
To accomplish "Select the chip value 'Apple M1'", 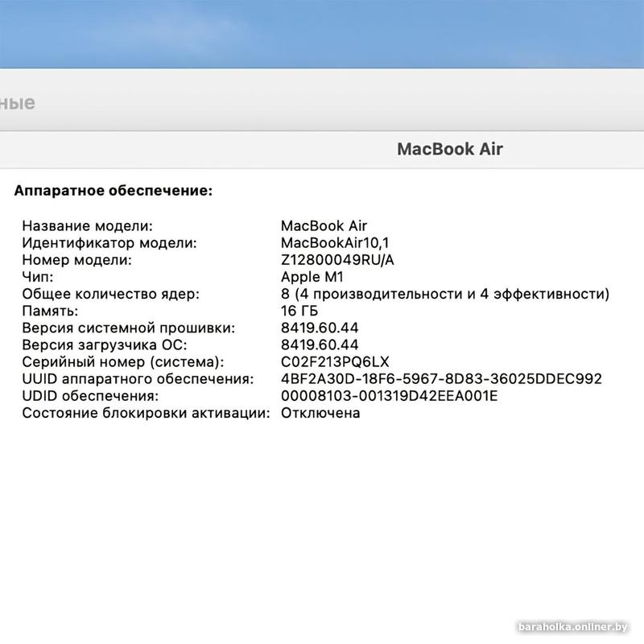I will coord(312,277).
